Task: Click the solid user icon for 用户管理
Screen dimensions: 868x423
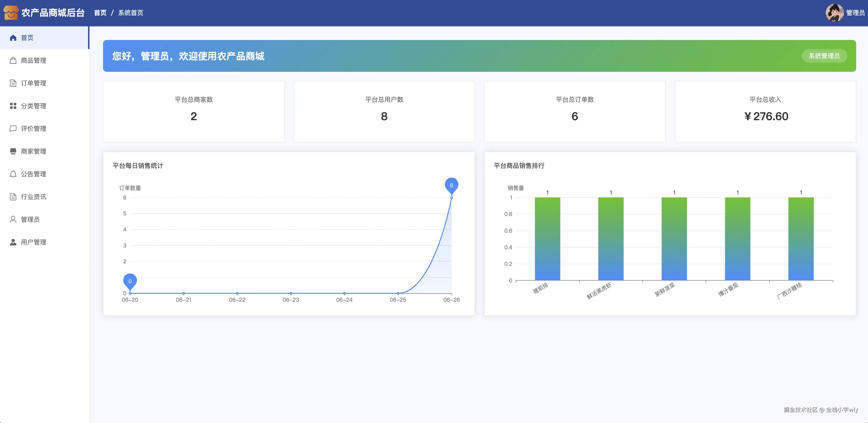Action: pyautogui.click(x=13, y=242)
